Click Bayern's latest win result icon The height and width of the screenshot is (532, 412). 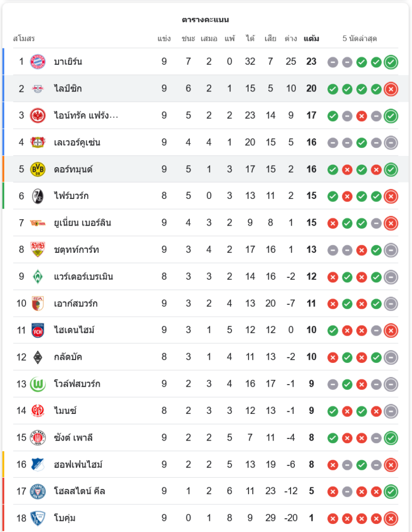coord(391,62)
